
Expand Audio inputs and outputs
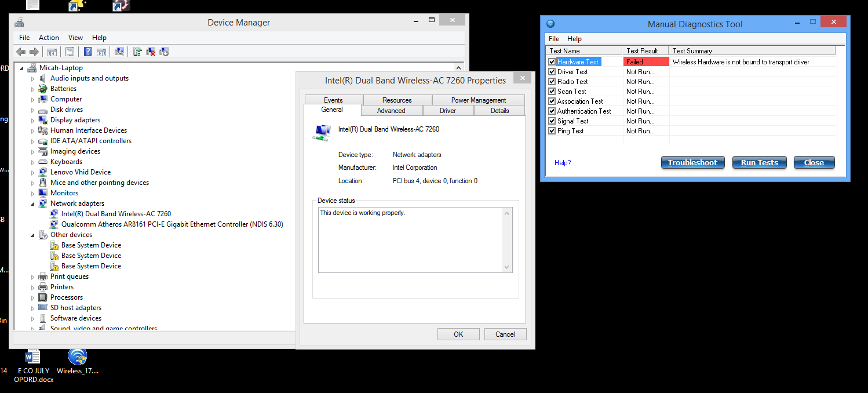tap(33, 78)
